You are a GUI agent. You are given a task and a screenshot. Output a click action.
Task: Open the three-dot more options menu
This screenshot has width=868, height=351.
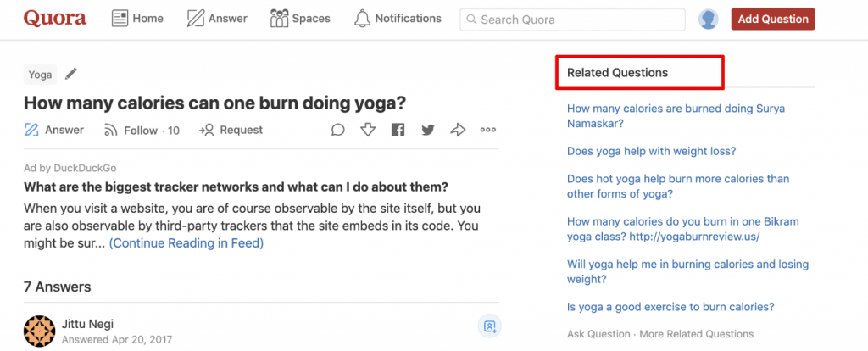point(487,130)
